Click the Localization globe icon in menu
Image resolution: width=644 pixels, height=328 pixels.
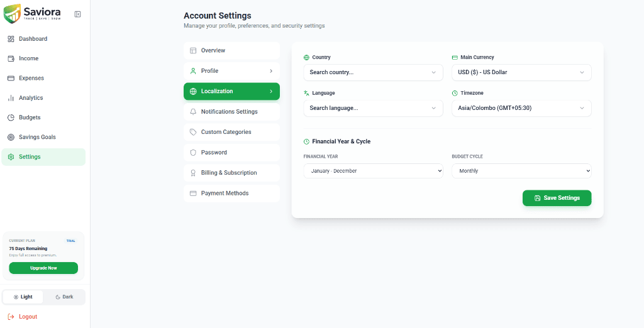(193, 91)
